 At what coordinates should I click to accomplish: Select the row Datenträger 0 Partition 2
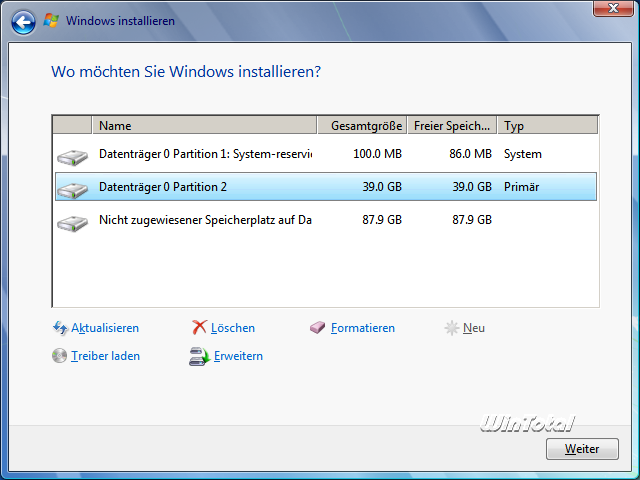pos(326,187)
